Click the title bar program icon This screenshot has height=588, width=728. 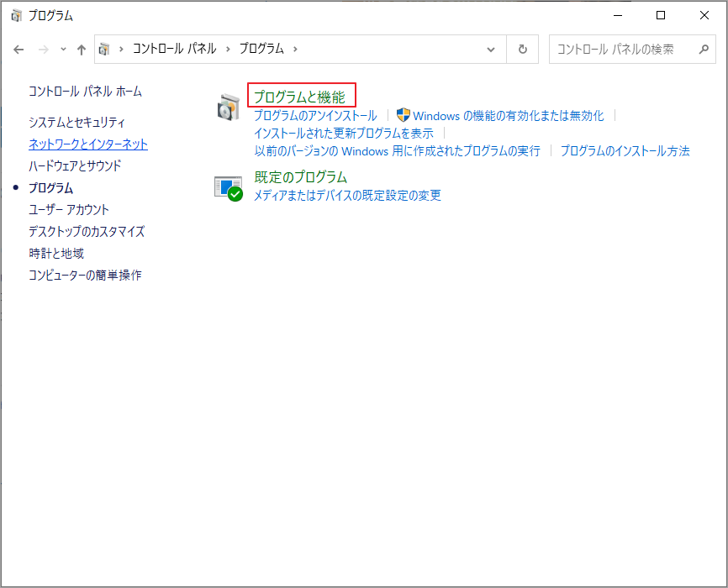(16, 16)
